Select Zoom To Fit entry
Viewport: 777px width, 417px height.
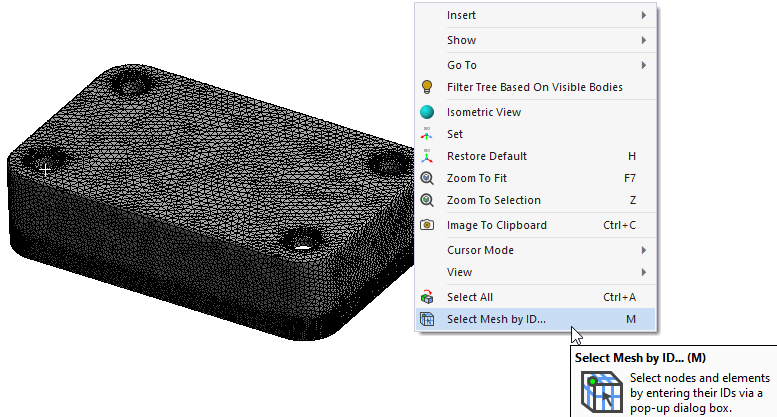(x=536, y=178)
